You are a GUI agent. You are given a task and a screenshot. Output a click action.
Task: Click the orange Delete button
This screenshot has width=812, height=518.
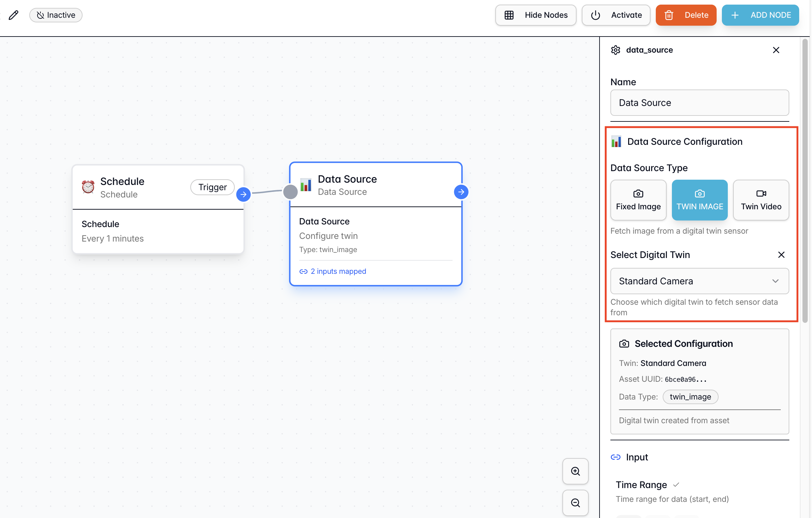[686, 15]
